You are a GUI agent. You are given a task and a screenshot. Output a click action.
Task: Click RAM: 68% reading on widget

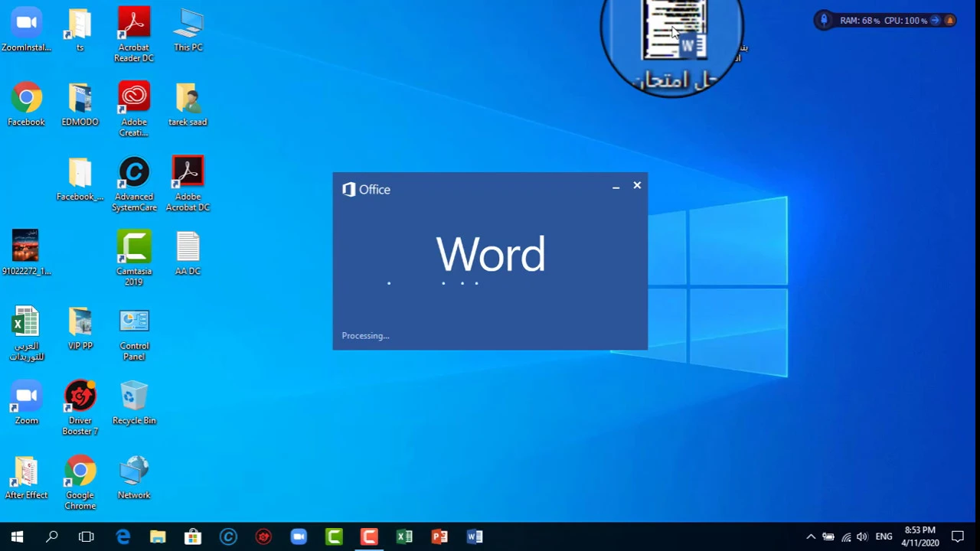point(861,21)
